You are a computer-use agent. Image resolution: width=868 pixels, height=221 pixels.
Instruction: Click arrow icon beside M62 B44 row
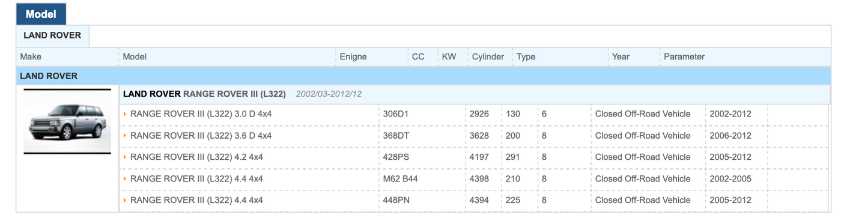pos(125,179)
